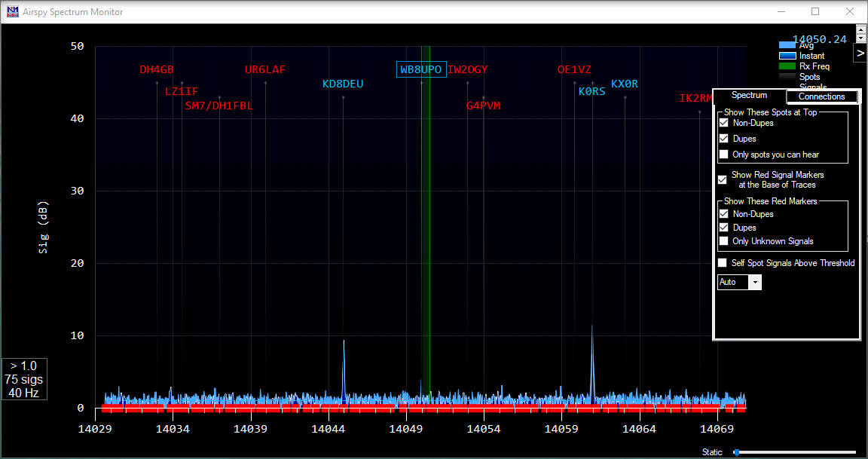
Task: Check Only Unknown Signals option
Action: [x=723, y=241]
